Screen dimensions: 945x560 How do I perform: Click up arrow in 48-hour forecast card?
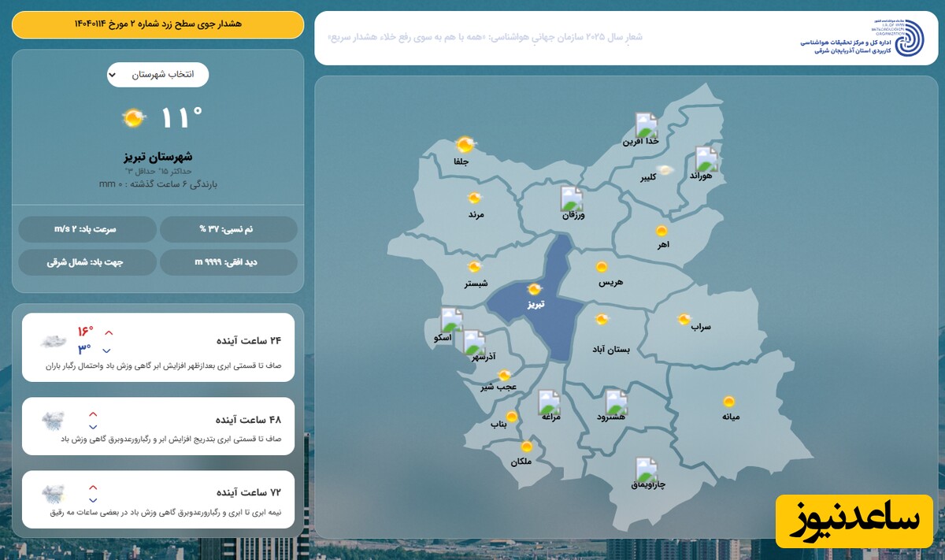93,414
